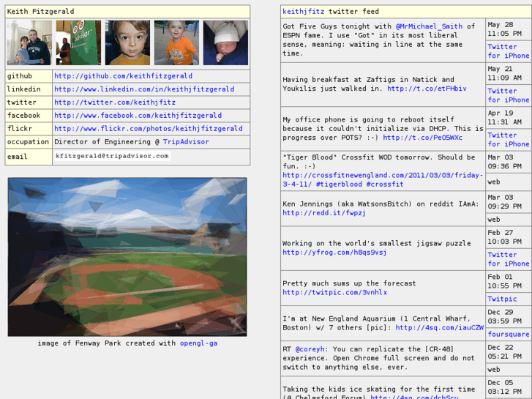Image resolution: width=532 pixels, height=399 pixels.
Task: Open the @coreyh mention link
Action: click(312, 349)
